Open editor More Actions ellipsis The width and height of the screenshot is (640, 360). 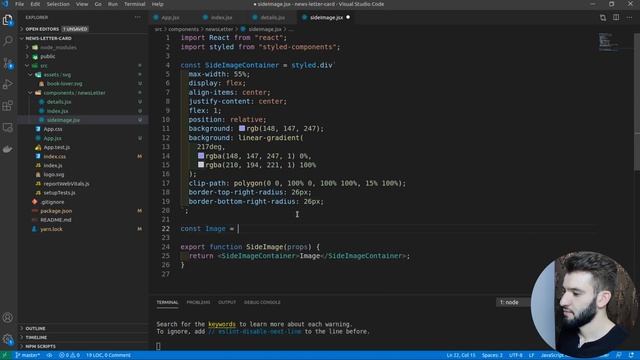(x=629, y=18)
